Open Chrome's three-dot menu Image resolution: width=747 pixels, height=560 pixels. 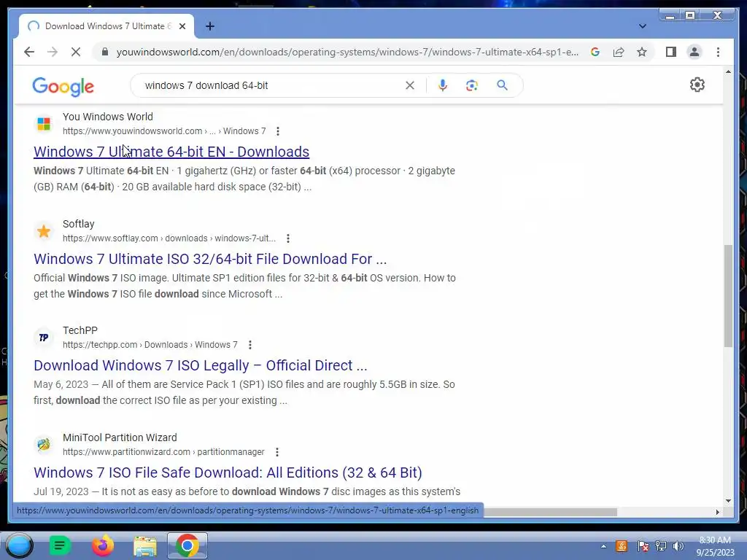point(718,52)
